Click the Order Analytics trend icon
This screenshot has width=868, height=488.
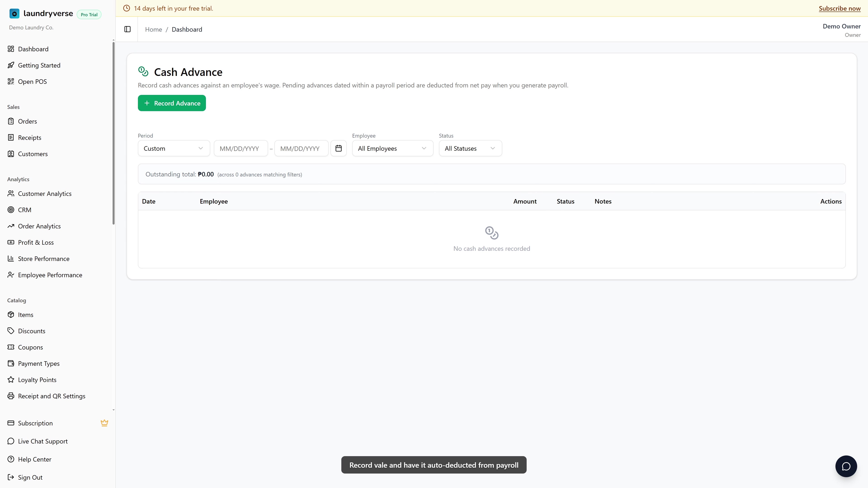pyautogui.click(x=11, y=226)
